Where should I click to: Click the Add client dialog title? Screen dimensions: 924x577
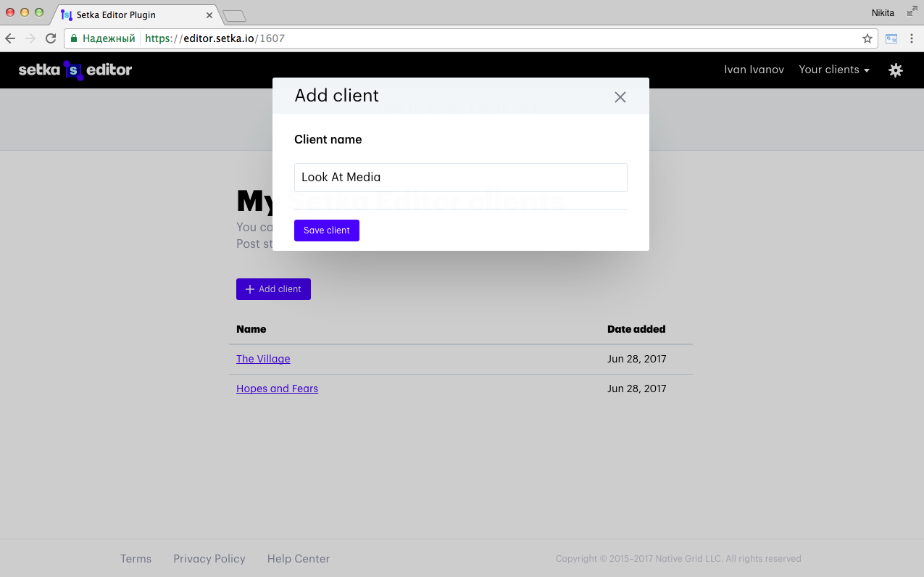point(337,96)
